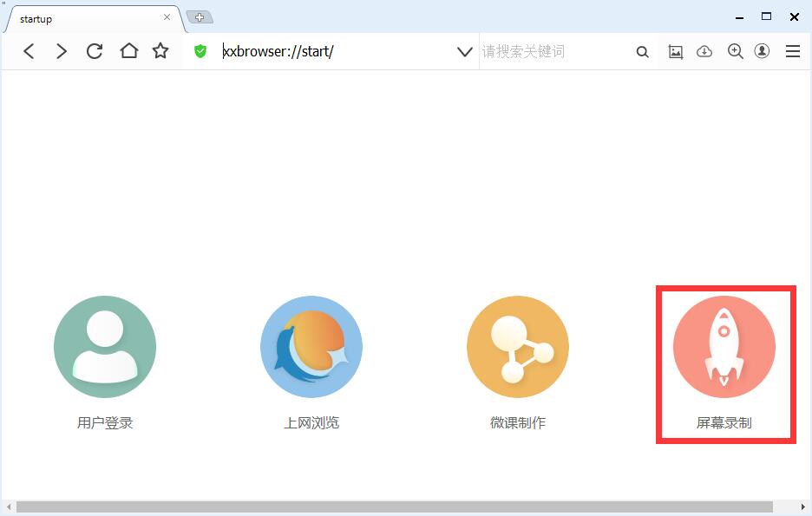Open a new tab with plus button
Screen dimensions: 812x516
200,17
